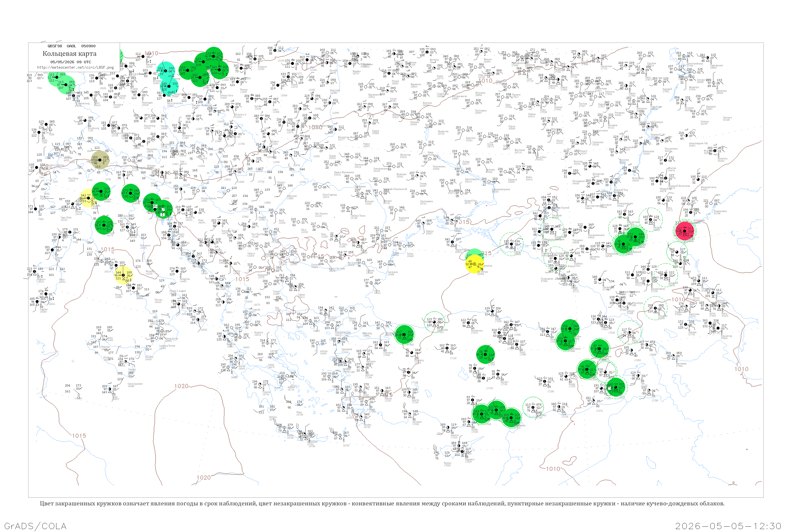Select the bright yellow fog circle at Ай-Петри
798x532 pixels.
click(x=474, y=264)
